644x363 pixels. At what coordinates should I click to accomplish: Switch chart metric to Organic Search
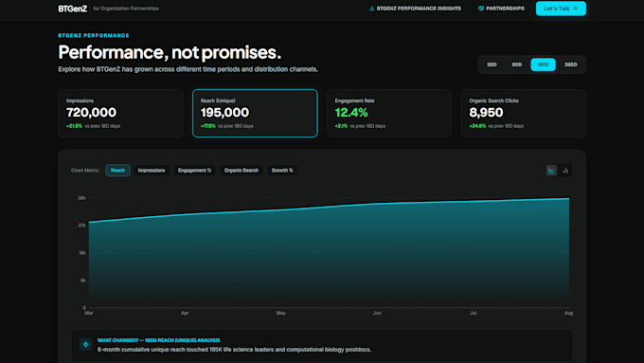click(241, 171)
